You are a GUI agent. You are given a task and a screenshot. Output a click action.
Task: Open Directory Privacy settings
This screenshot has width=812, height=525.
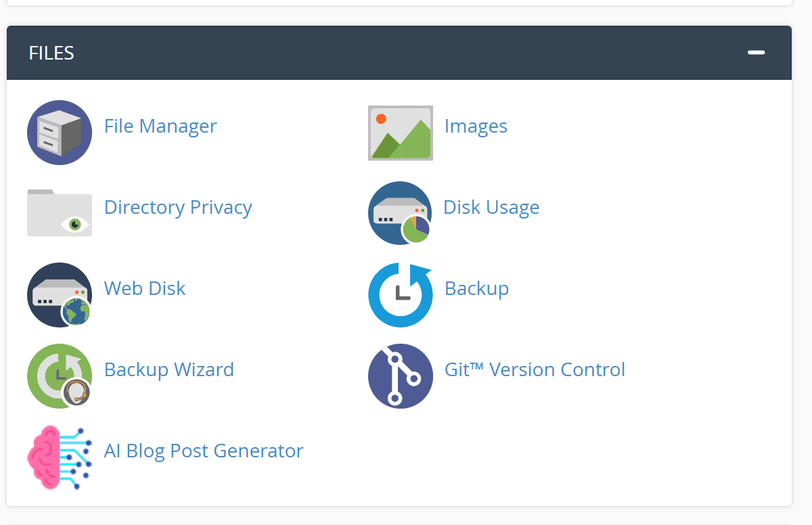[178, 207]
